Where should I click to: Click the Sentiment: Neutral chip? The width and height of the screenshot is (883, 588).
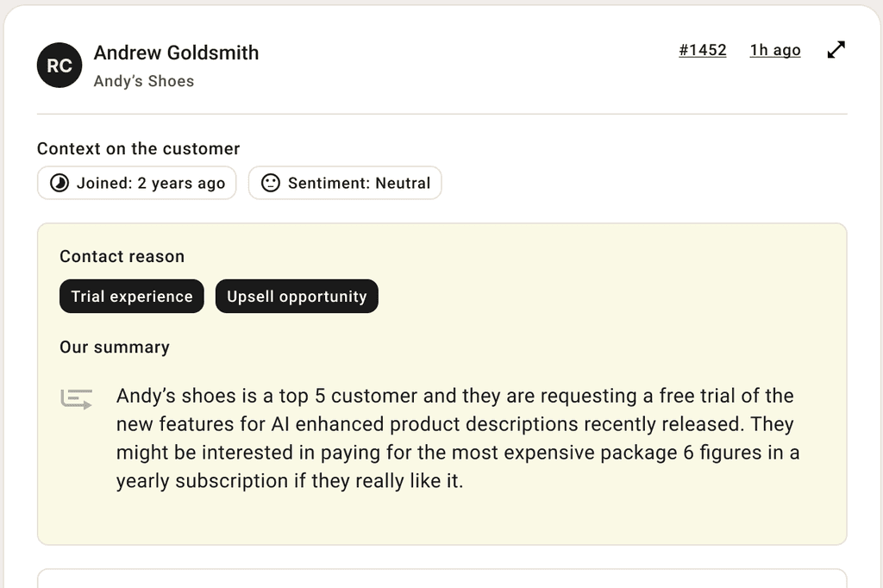coord(345,183)
